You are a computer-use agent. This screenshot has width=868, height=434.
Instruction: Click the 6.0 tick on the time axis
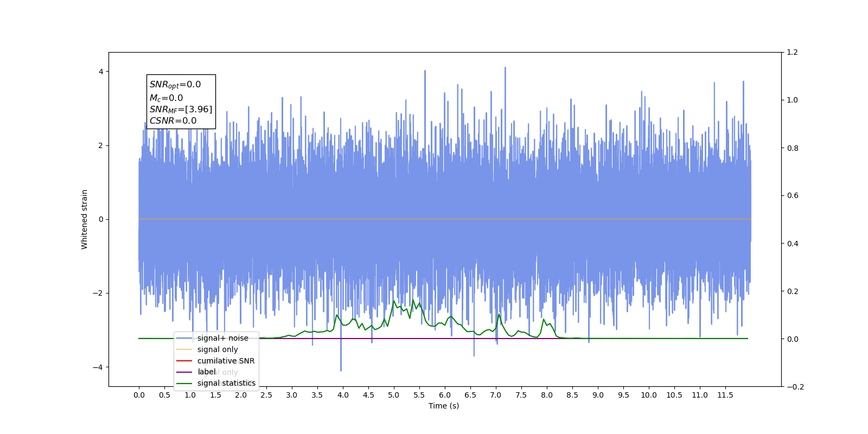(445, 395)
